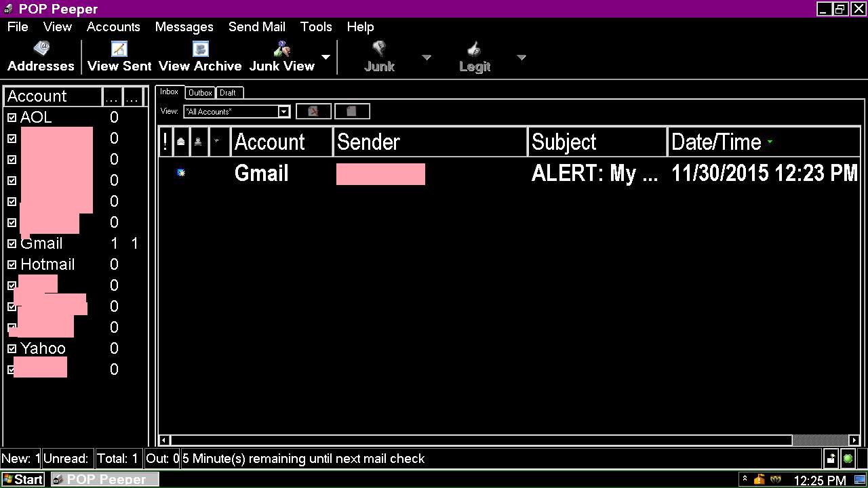The image size is (868, 488).
Task: Uncheck the Gmail account checkbox
Action: point(12,243)
